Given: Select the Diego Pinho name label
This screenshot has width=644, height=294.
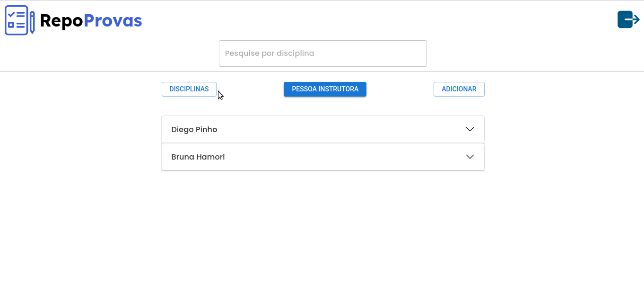Looking at the screenshot, I should coord(194,129).
